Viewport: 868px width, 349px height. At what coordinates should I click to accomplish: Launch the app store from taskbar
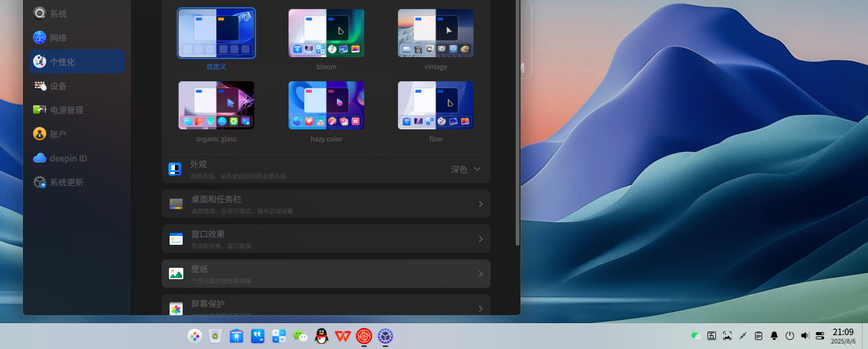237,336
